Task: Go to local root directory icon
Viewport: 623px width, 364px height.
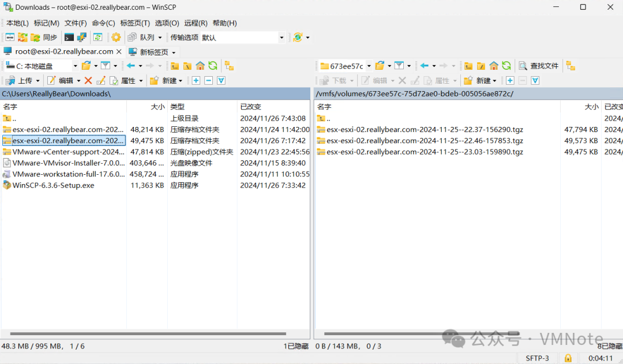Action: pyautogui.click(x=187, y=66)
